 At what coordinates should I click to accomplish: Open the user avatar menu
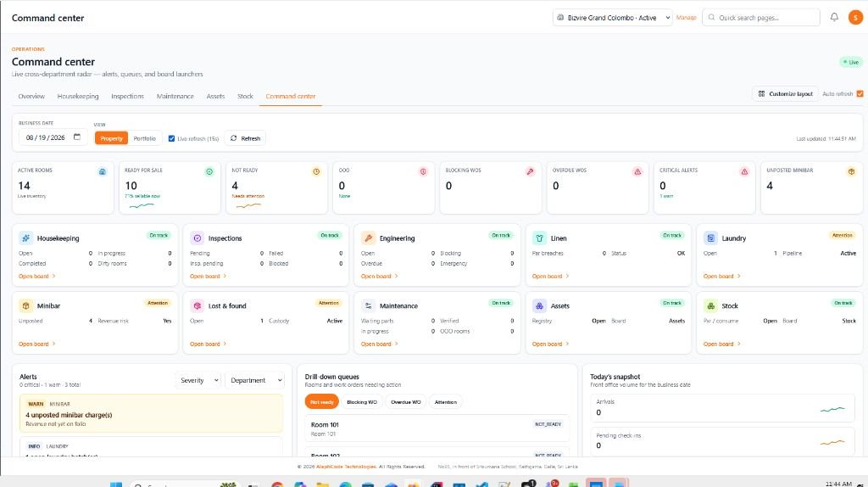point(855,18)
